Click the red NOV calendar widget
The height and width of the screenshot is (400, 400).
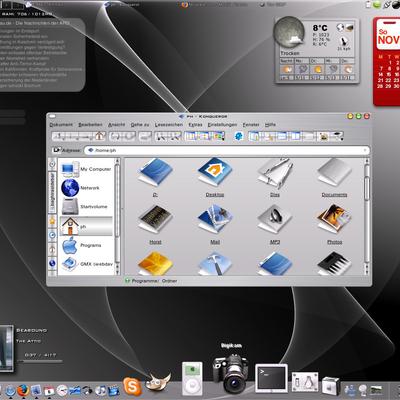(387, 62)
